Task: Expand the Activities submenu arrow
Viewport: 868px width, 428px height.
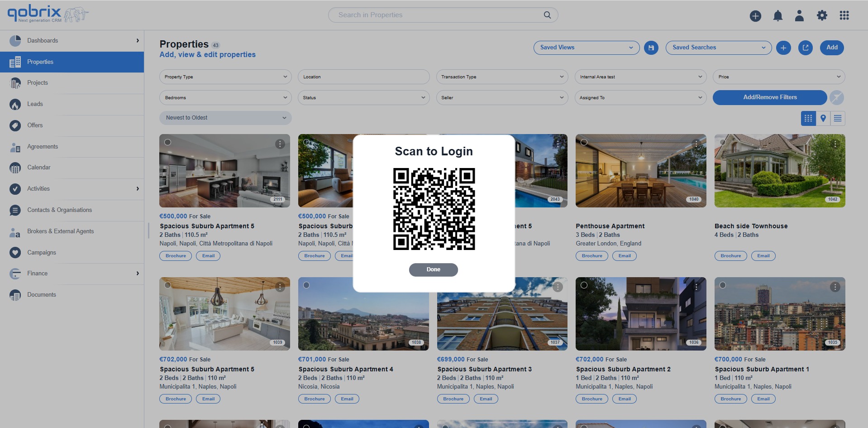Action: [x=138, y=189]
